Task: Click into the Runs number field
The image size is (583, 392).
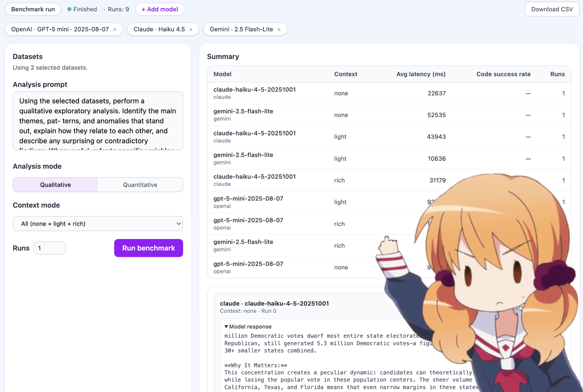Action: pos(49,248)
